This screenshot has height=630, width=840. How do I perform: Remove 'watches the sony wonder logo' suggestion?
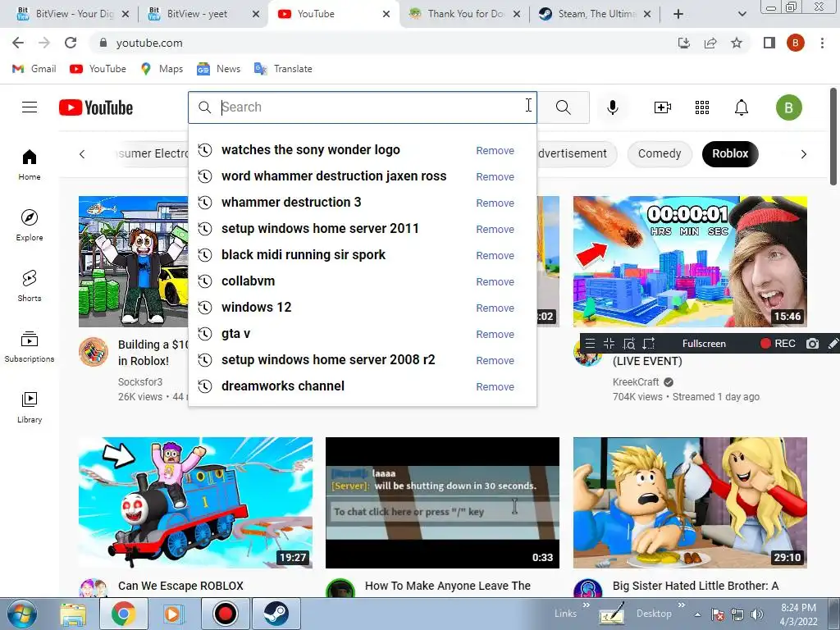click(495, 151)
